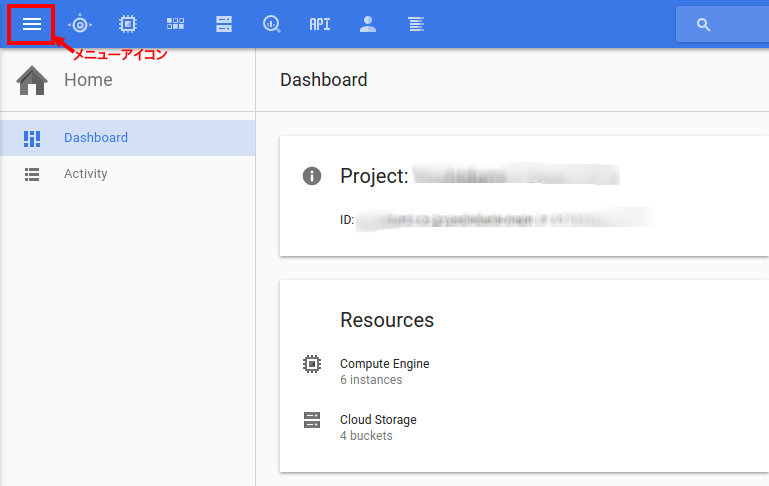Focus the top bar search field
Image resolution: width=769 pixels, height=486 pixels.
pyautogui.click(x=722, y=24)
